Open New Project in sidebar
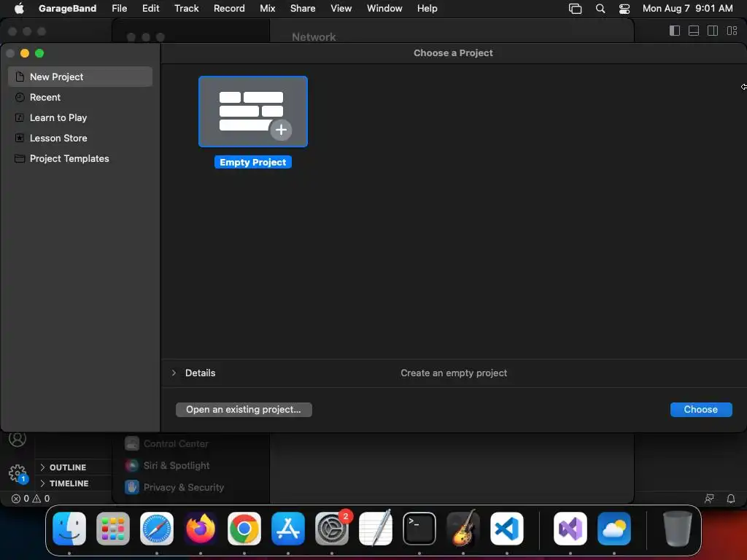 pos(80,77)
